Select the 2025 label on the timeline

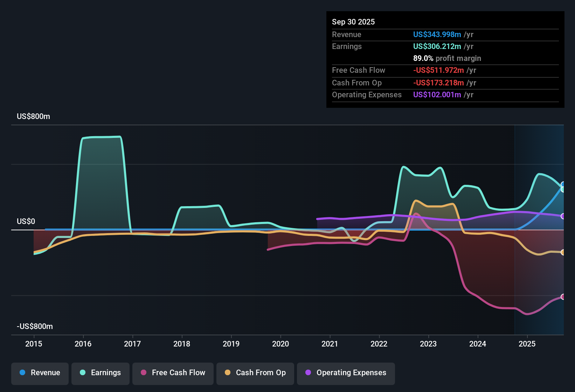(527, 344)
